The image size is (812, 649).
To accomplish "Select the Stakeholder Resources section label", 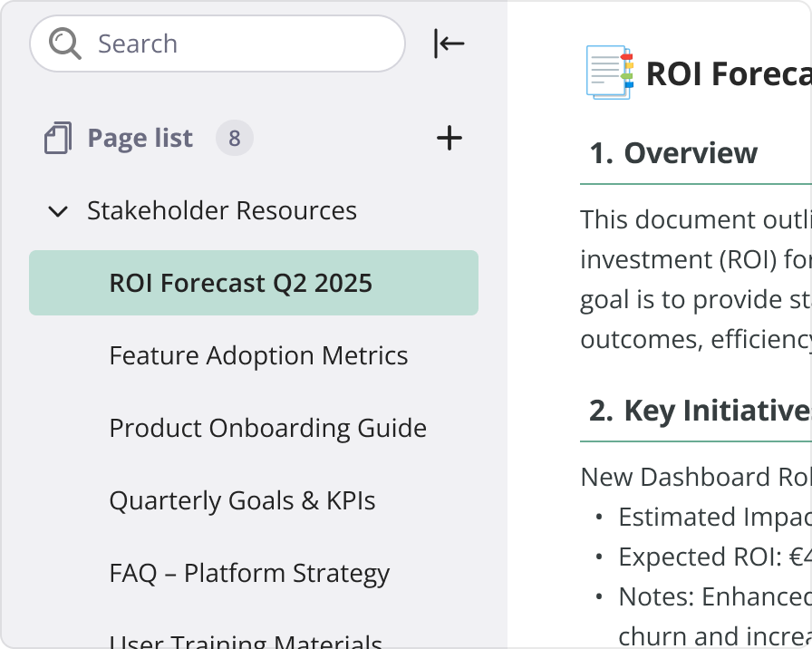I will [222, 211].
